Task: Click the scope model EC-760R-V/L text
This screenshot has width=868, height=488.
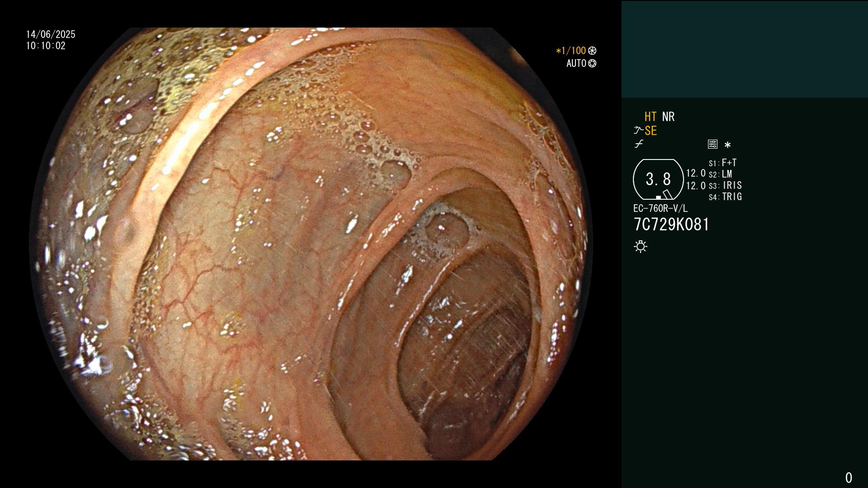Action: tap(660, 208)
